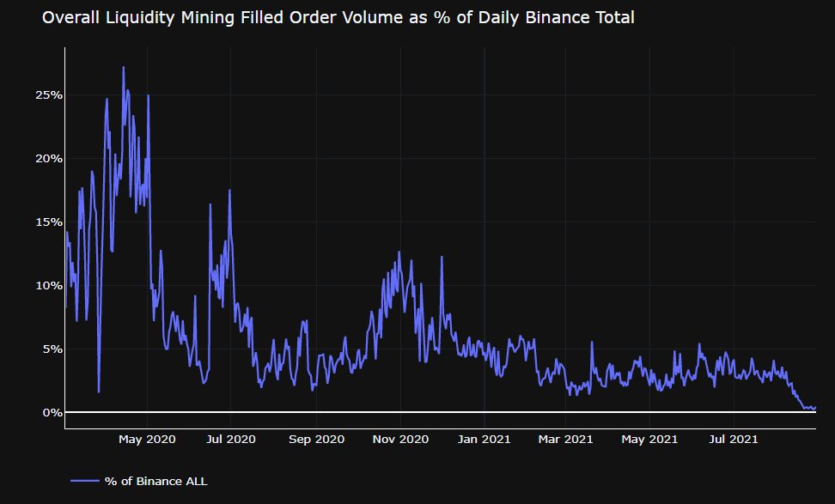The image size is (835, 504).
Task: Click the 5% y-axis label
Action: point(52,349)
